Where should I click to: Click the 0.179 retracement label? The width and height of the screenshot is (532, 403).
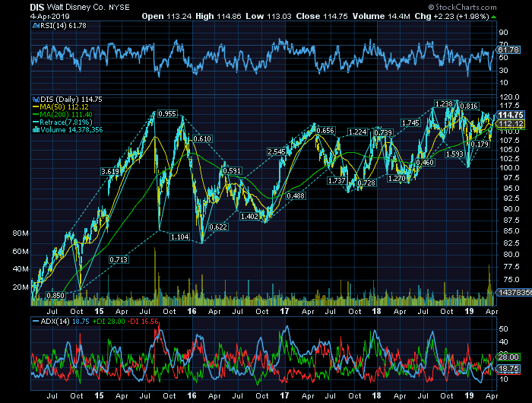click(x=480, y=144)
